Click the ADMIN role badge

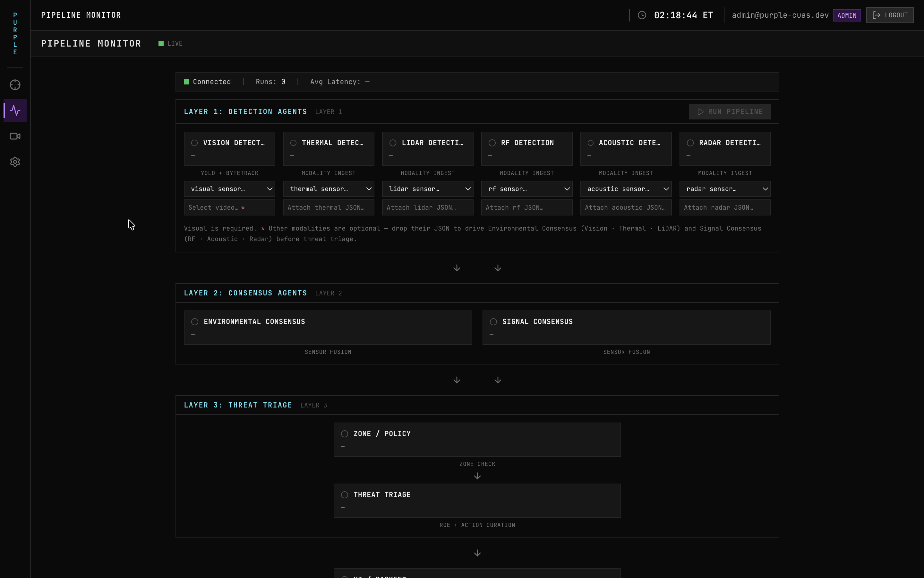click(846, 15)
